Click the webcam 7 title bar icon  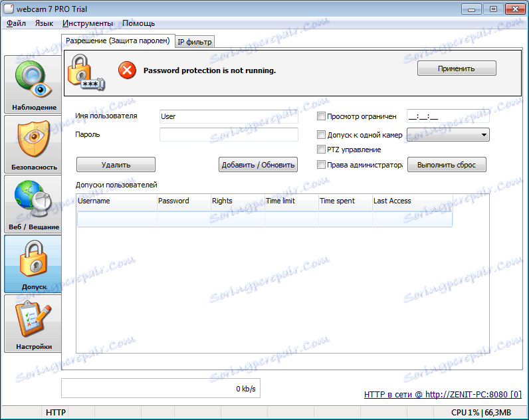point(9,9)
